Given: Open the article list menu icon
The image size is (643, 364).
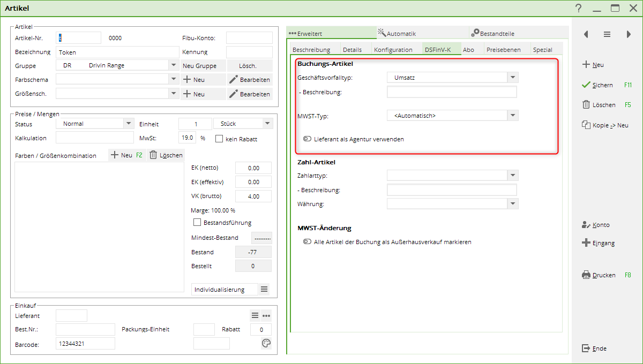Looking at the screenshot, I should 607,34.
